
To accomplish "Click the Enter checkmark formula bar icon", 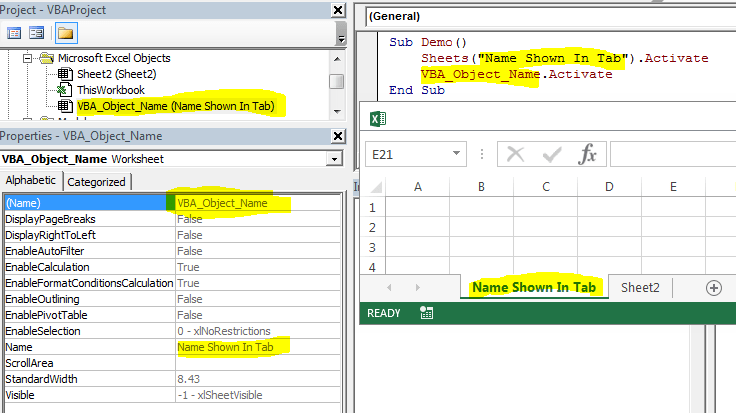I will click(552, 154).
